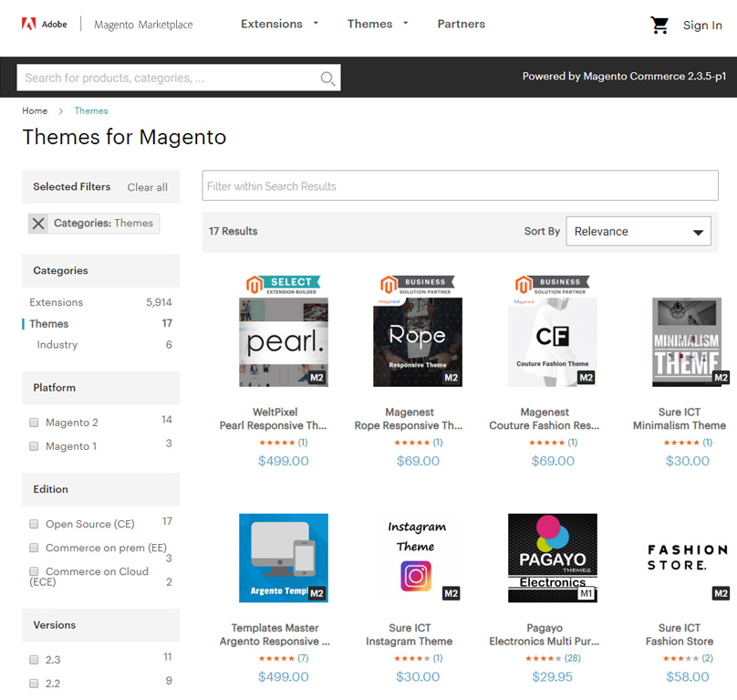Remove the Categories: Themes filter with X

38,224
